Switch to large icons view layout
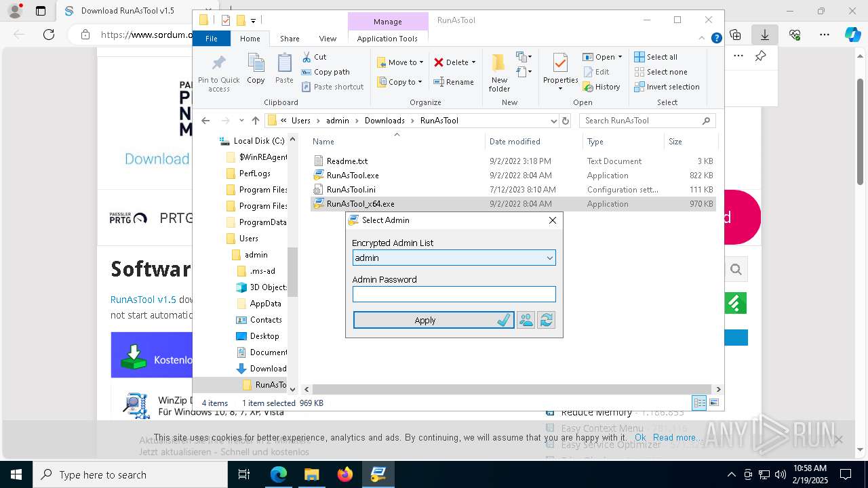 (x=713, y=403)
